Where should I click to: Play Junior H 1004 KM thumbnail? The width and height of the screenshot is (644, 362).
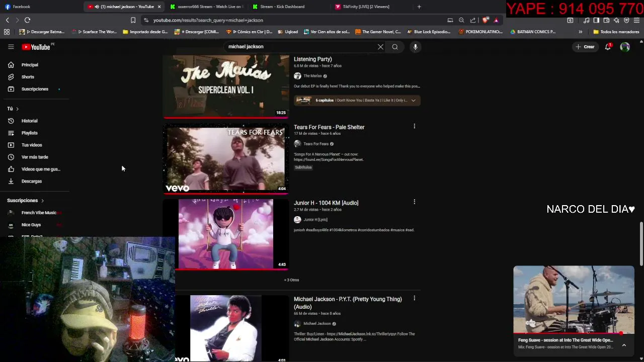[x=226, y=234]
